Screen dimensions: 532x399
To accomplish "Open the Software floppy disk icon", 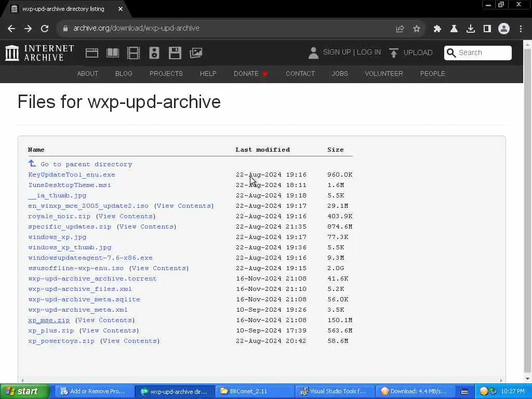I will point(175,53).
